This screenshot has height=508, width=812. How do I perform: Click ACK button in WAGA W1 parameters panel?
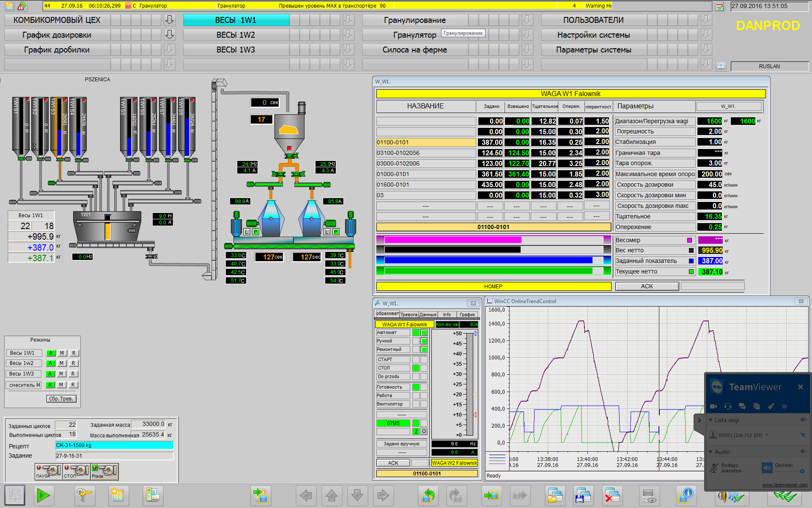coord(647,287)
